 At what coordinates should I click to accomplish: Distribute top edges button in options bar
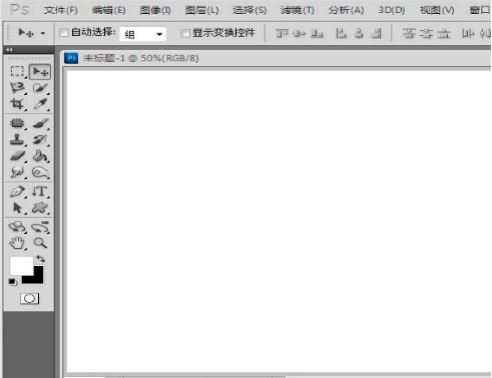tap(408, 33)
